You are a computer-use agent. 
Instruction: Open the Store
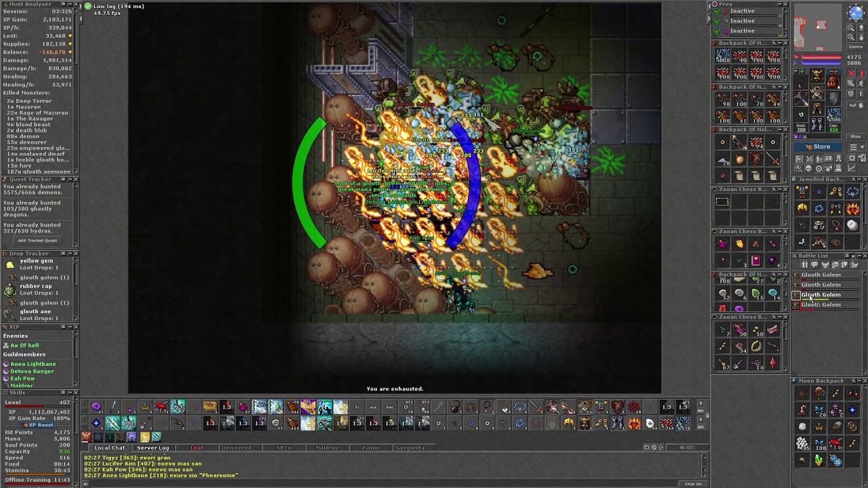coord(818,146)
